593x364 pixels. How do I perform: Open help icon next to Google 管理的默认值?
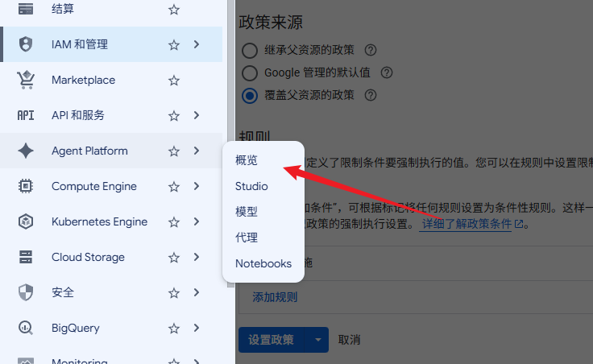(387, 72)
